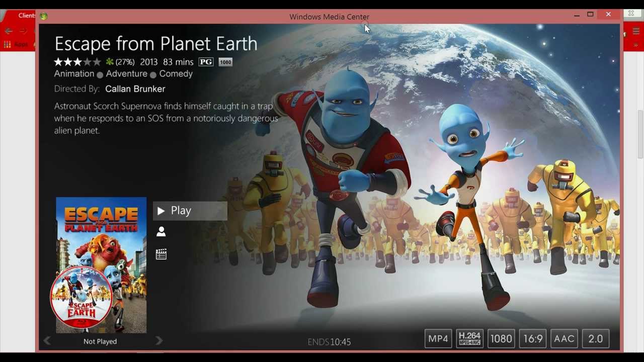Screen dimensions: 644x362
Task: Click the 'Not Played' status text
Action: (x=100, y=341)
